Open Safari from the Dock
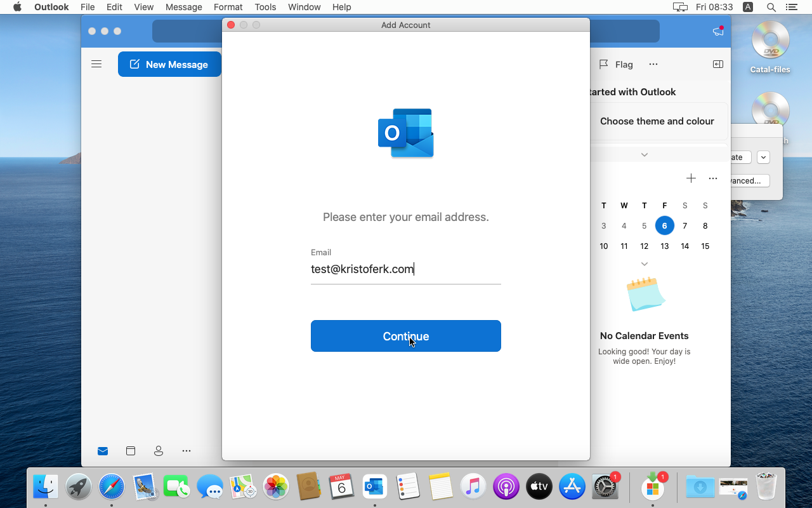The height and width of the screenshot is (508, 812). (112, 487)
